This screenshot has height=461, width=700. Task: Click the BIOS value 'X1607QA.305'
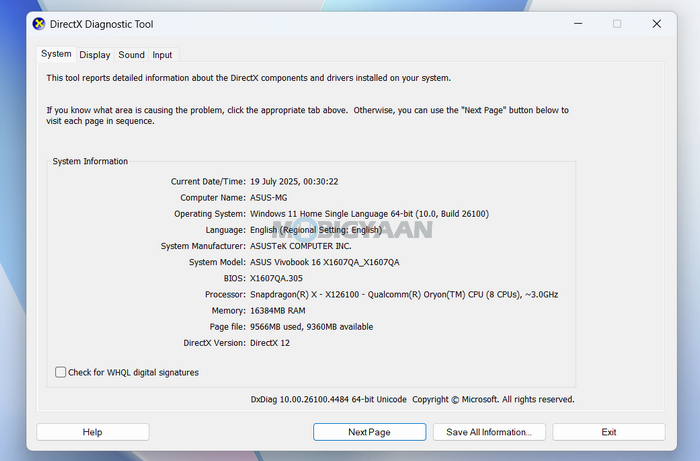[x=276, y=278]
